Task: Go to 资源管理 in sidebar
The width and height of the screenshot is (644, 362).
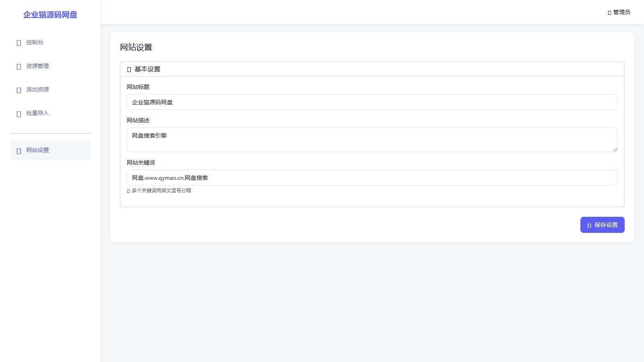Action: (x=50, y=66)
